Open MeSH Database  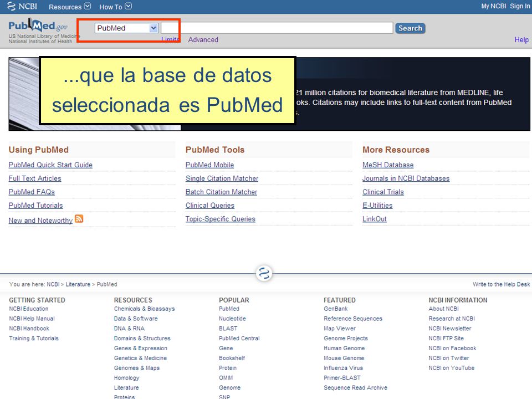pyautogui.click(x=388, y=165)
